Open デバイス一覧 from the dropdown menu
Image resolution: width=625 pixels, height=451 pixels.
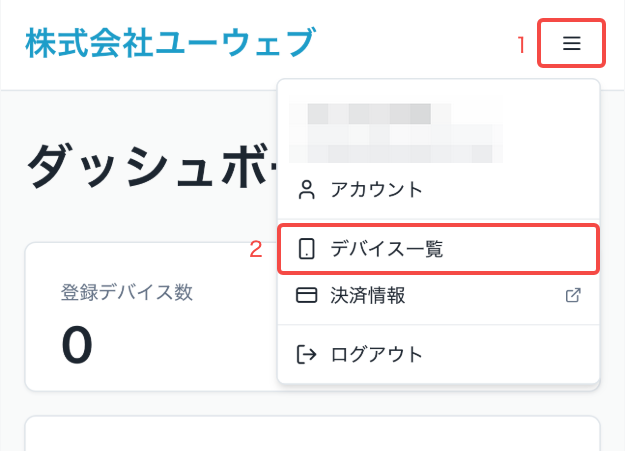(386, 249)
